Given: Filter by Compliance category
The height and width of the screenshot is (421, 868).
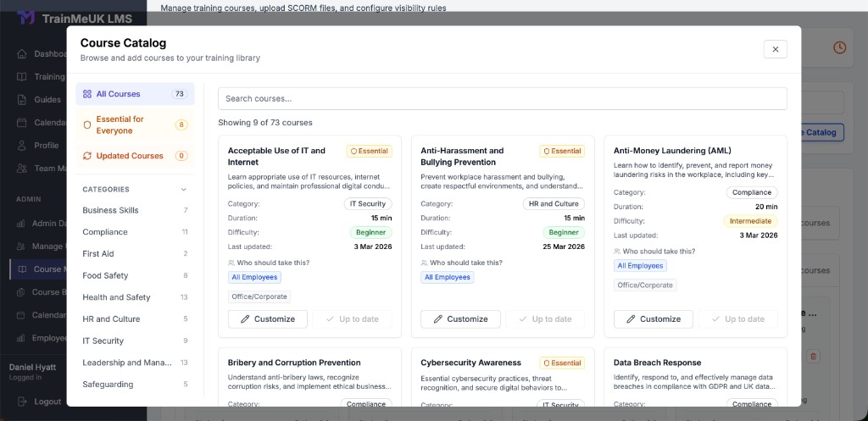Looking at the screenshot, I should click(x=135, y=232).
